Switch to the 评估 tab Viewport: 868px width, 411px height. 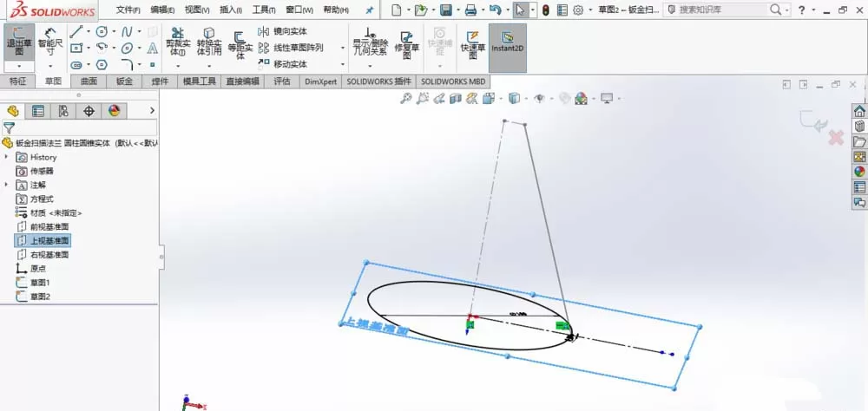(x=282, y=82)
